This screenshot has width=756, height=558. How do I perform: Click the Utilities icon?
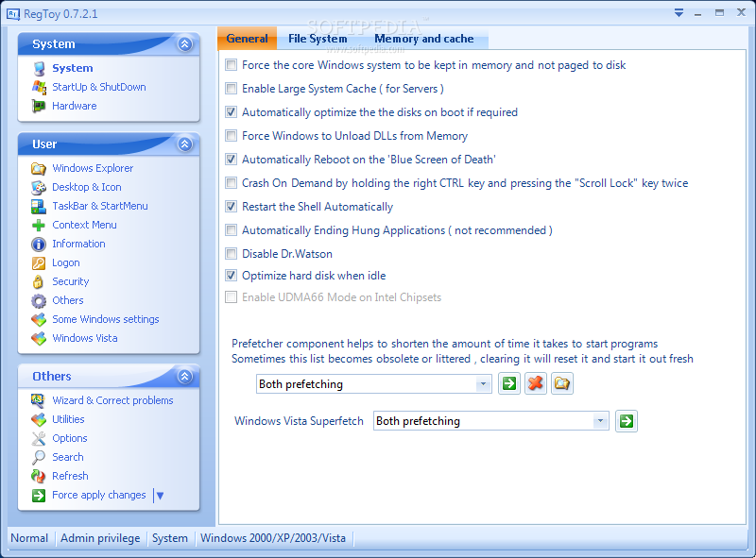39,420
